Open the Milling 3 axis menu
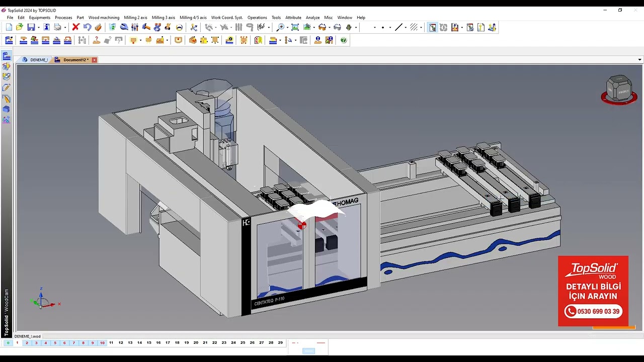This screenshot has width=644, height=362. pos(164,18)
